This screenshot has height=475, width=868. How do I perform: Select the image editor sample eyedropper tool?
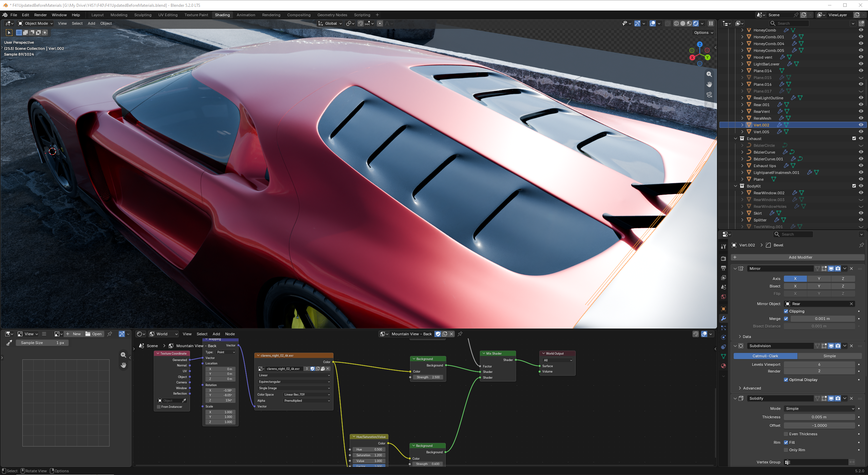[x=9, y=343]
